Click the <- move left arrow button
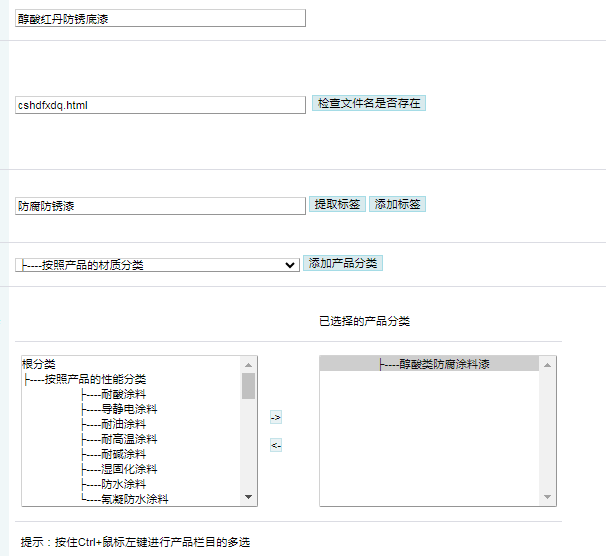 pyautogui.click(x=276, y=445)
